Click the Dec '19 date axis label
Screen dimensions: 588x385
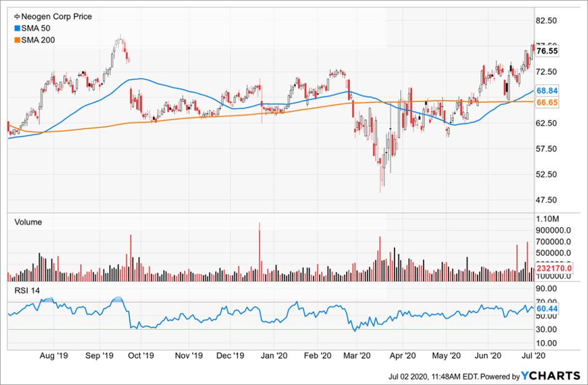coord(230,356)
